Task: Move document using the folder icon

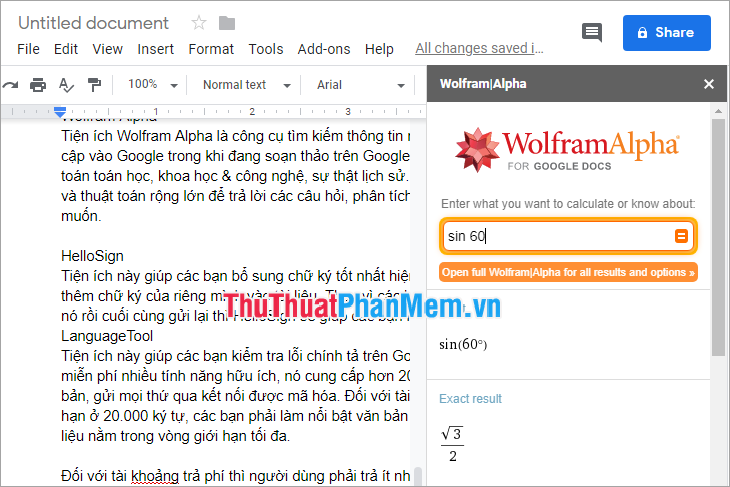Action: coord(227,23)
